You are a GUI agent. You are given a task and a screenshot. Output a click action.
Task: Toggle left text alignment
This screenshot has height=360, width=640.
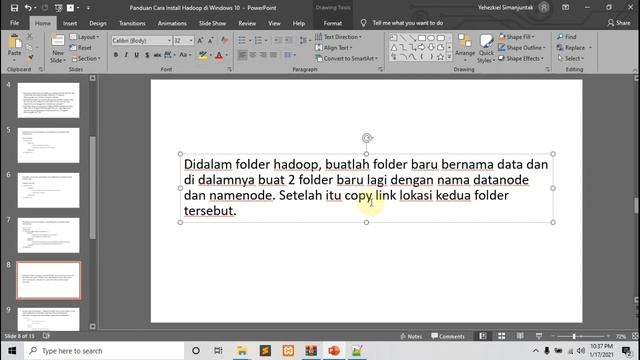[242, 55]
